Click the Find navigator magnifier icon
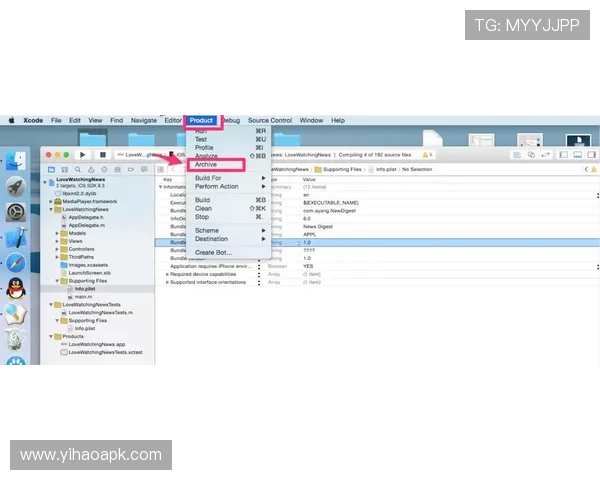The height and width of the screenshot is (480, 600). click(x=77, y=170)
